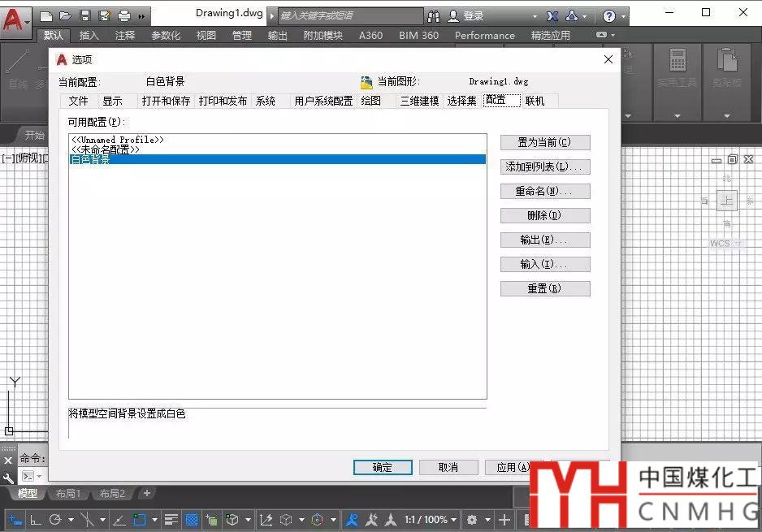The width and height of the screenshot is (762, 532).
Task: Click the keyword search input field
Action: point(349,15)
